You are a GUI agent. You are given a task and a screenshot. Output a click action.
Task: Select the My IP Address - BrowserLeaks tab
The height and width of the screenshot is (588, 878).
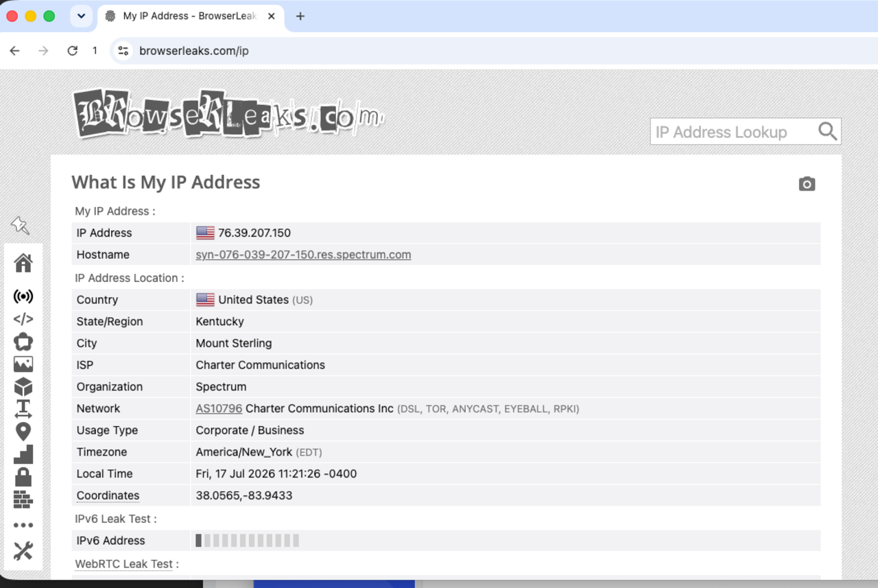(190, 16)
